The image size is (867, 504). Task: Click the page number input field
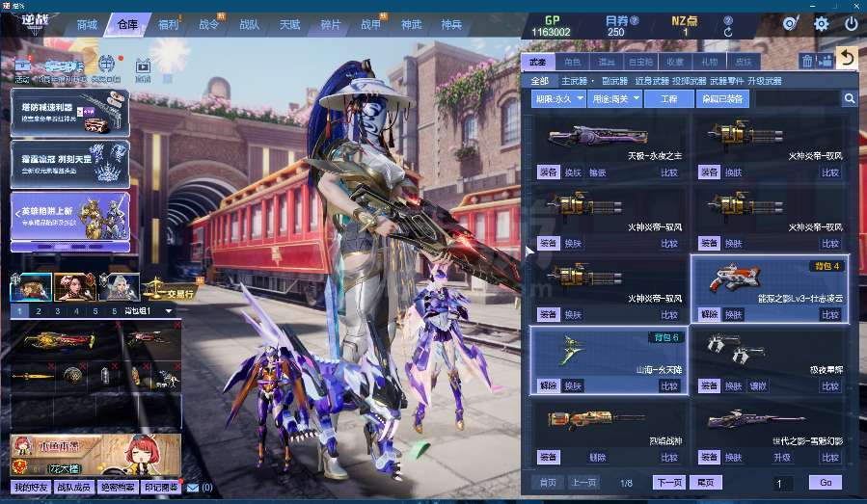point(782,484)
